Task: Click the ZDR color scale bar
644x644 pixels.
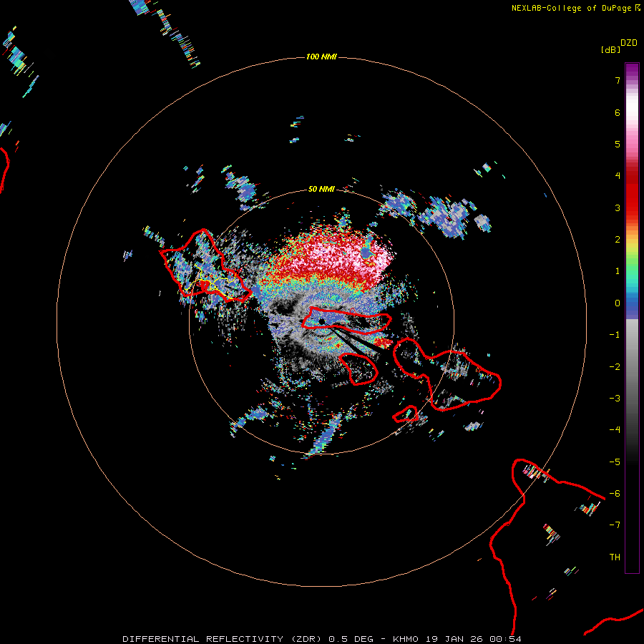Action: [x=632, y=318]
